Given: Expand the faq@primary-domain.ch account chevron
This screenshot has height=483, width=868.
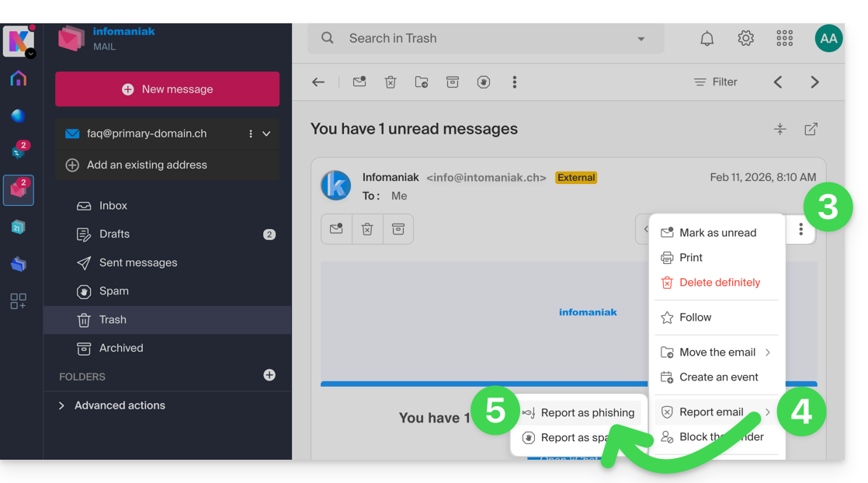Looking at the screenshot, I should (x=266, y=134).
